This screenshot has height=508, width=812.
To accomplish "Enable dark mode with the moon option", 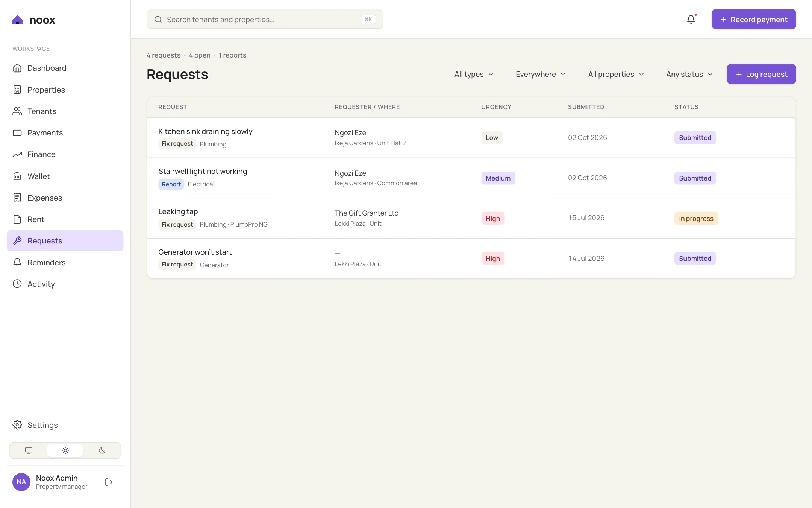I will tap(102, 450).
